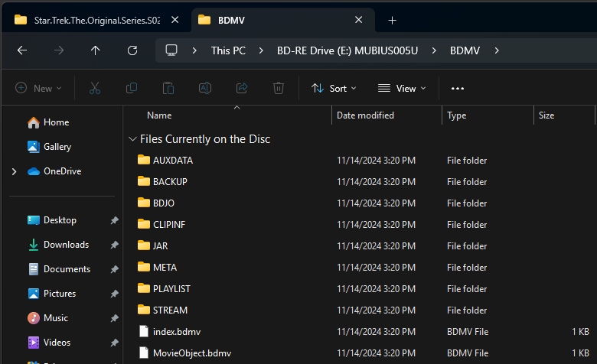This screenshot has height=364, width=597.
Task: Close the Star.Trek.The.Original.Series tab
Action: pyautogui.click(x=175, y=20)
